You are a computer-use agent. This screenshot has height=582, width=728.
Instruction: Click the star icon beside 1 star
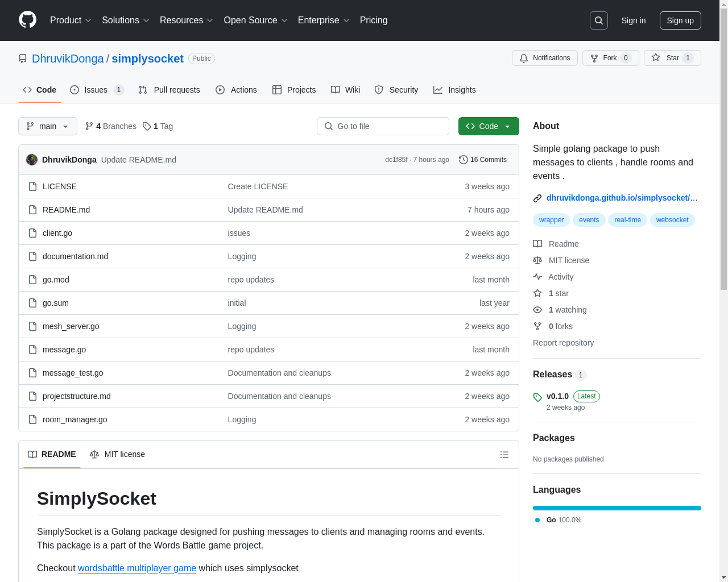pyautogui.click(x=537, y=293)
